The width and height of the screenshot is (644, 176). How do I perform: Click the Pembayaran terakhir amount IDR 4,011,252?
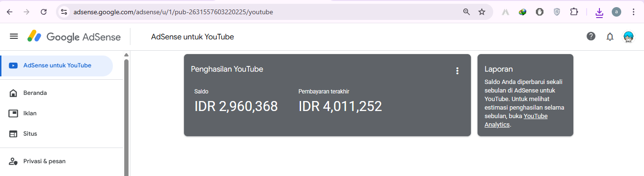point(340,107)
